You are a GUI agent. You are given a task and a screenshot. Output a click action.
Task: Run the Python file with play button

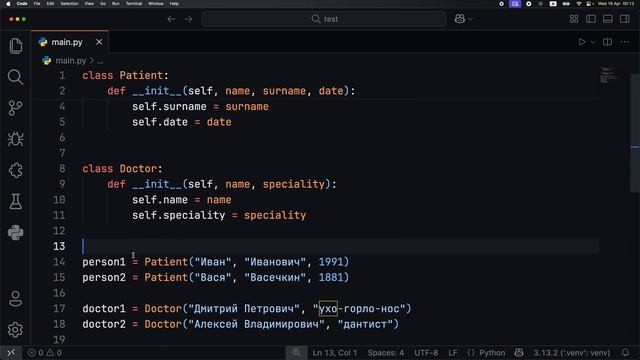click(x=582, y=42)
